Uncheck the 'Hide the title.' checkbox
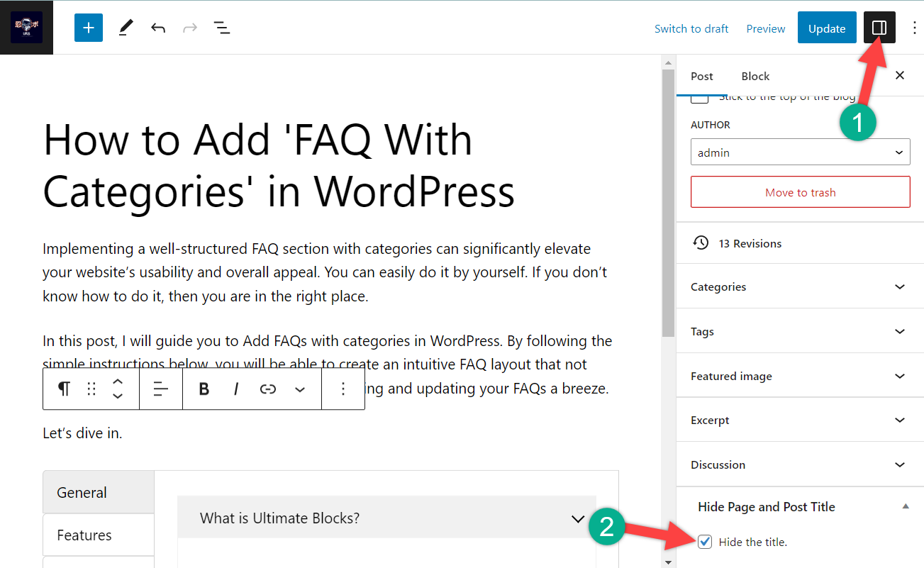 (705, 542)
